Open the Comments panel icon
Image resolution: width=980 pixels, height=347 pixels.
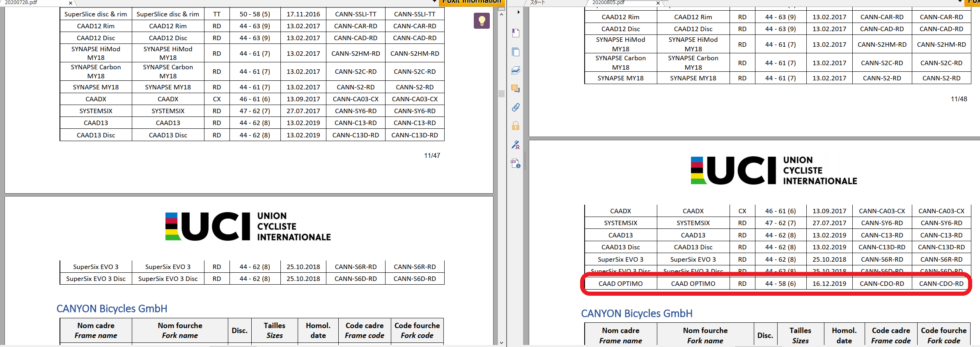[x=516, y=89]
